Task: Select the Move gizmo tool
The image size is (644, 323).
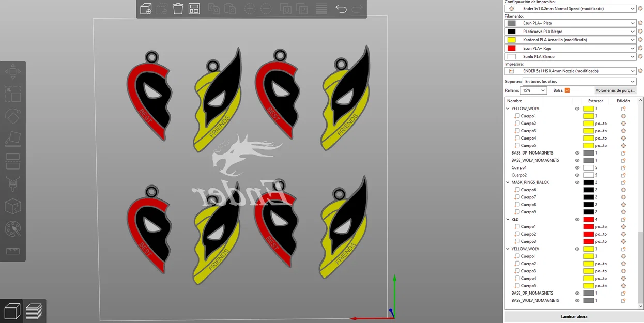Action: [12, 71]
